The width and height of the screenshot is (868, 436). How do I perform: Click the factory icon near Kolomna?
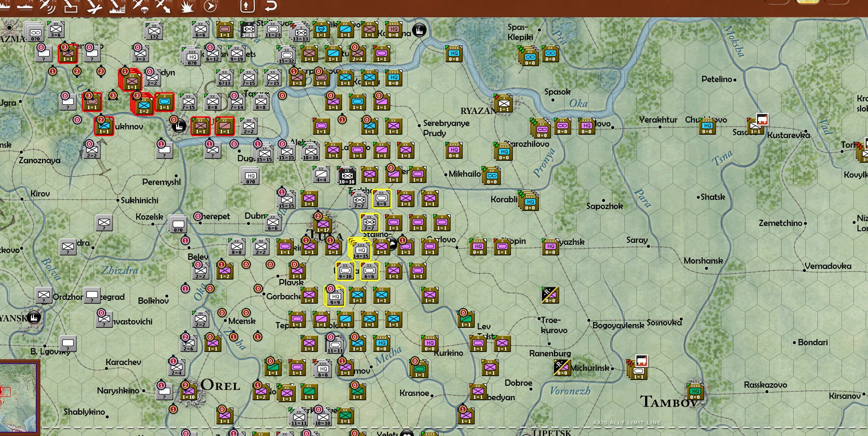(419, 30)
